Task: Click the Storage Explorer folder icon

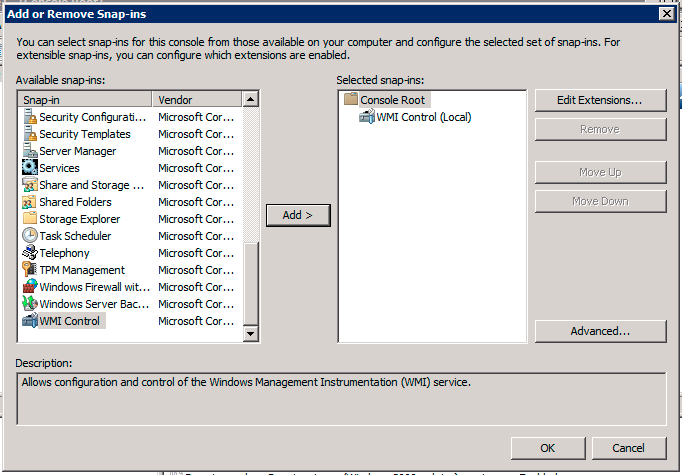Action: (x=30, y=219)
